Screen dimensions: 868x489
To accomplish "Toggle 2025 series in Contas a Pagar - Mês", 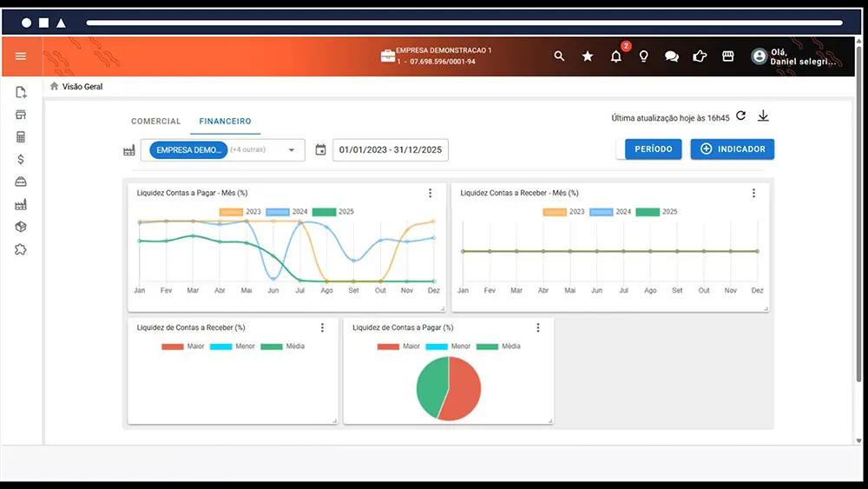I will [333, 212].
